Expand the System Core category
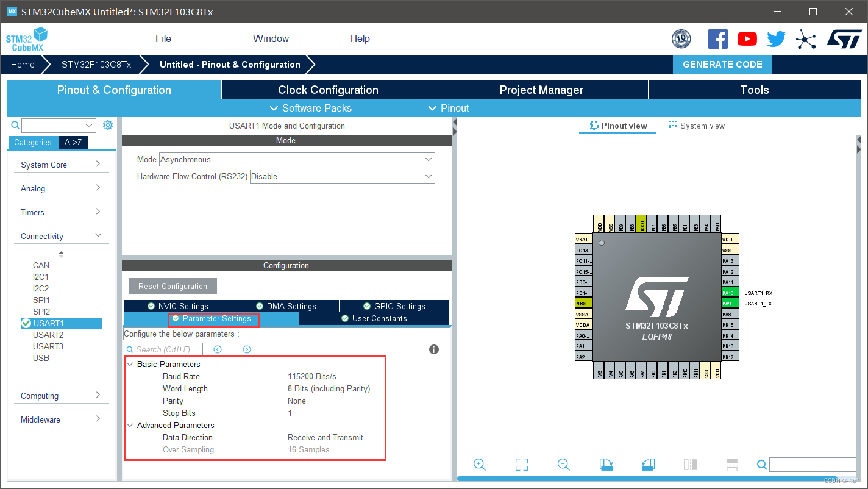The height and width of the screenshot is (489, 868). pyautogui.click(x=61, y=165)
